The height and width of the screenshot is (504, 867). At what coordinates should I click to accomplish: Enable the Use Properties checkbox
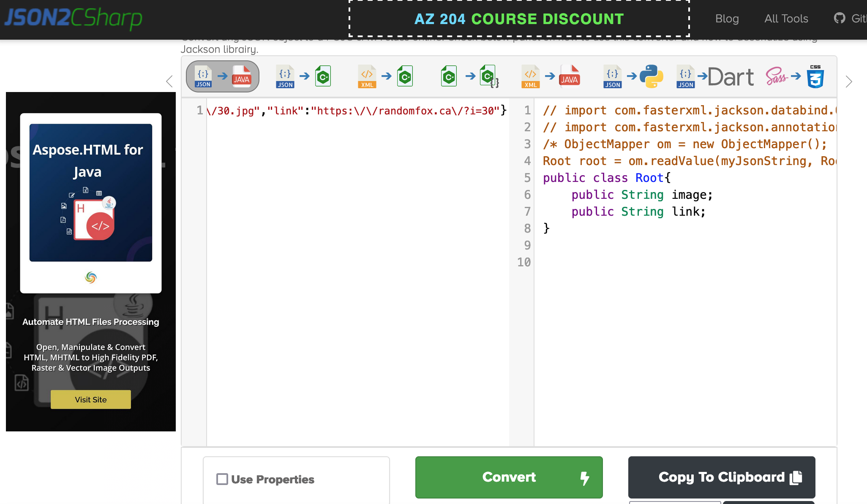(222, 479)
